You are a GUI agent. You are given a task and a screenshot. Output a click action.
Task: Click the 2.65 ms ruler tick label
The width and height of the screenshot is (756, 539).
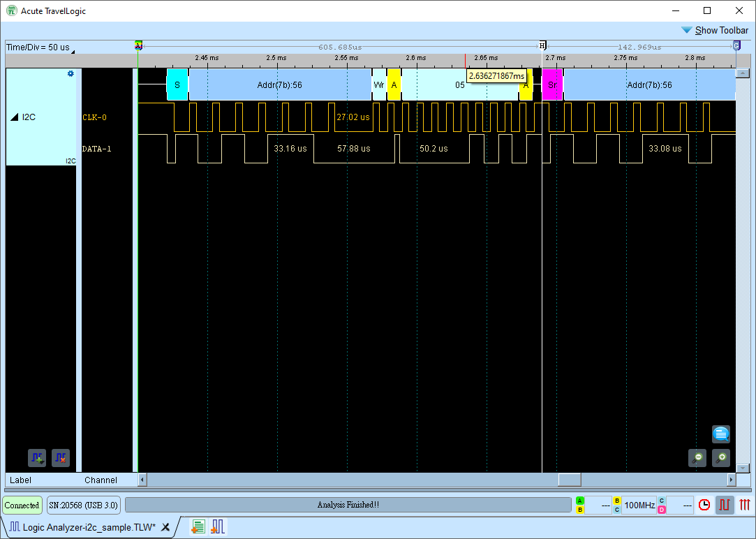486,58
